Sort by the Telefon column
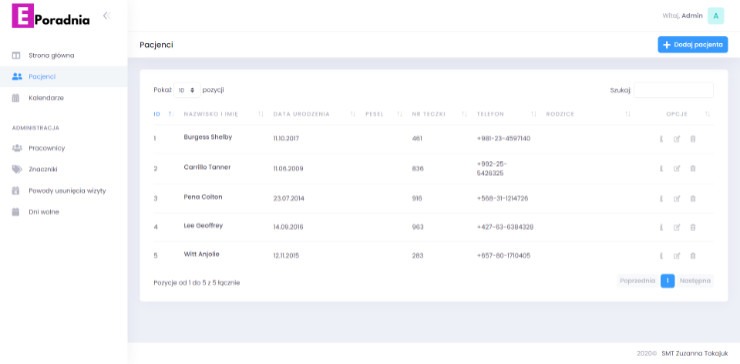This screenshot has width=740, height=364. pos(506,114)
